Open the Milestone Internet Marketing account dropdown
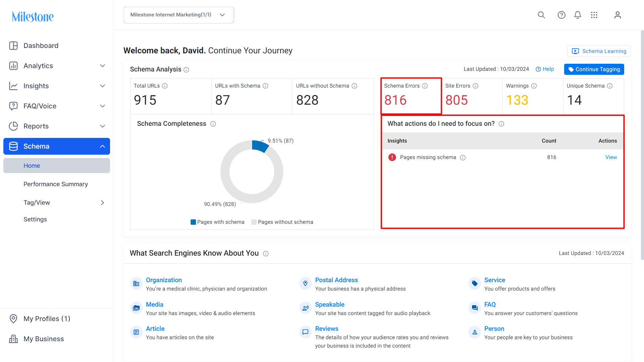This screenshot has width=644, height=362. [179, 15]
